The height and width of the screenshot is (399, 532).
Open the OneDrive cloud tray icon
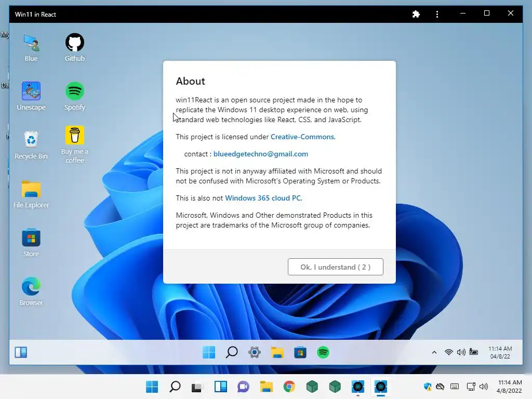tap(440, 387)
